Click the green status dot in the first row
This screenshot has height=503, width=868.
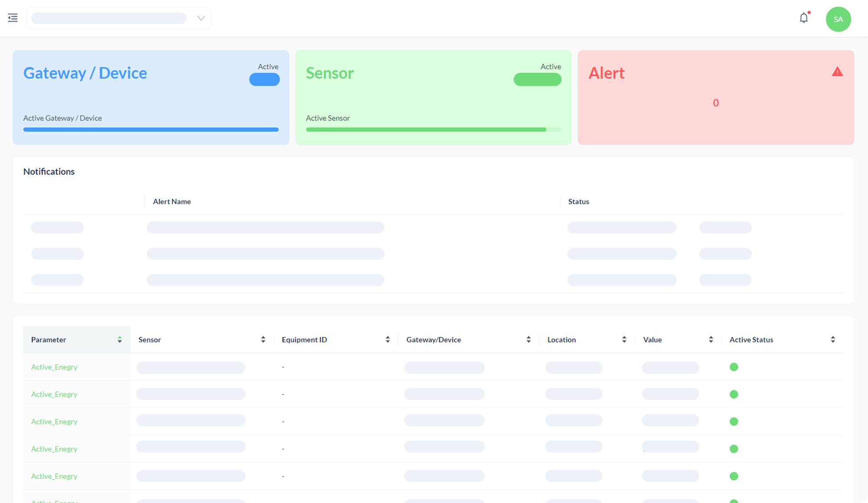(x=734, y=367)
